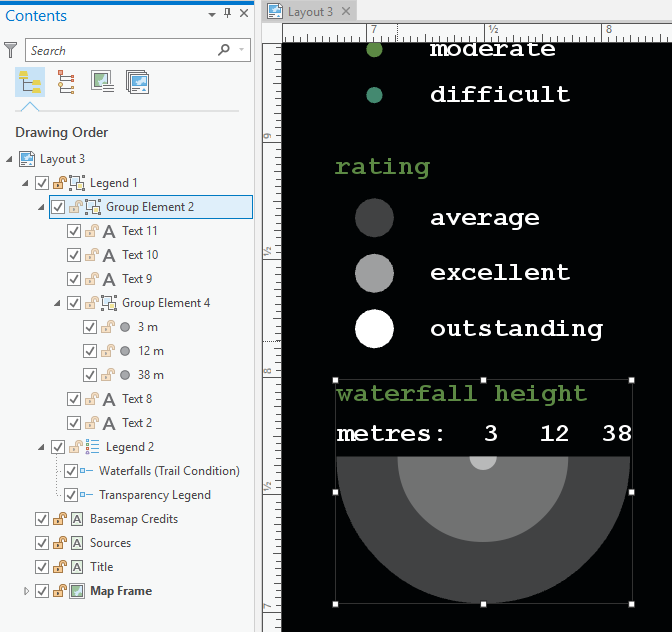Select the Basemap Credits element
672x632 pixels.
coord(134,519)
